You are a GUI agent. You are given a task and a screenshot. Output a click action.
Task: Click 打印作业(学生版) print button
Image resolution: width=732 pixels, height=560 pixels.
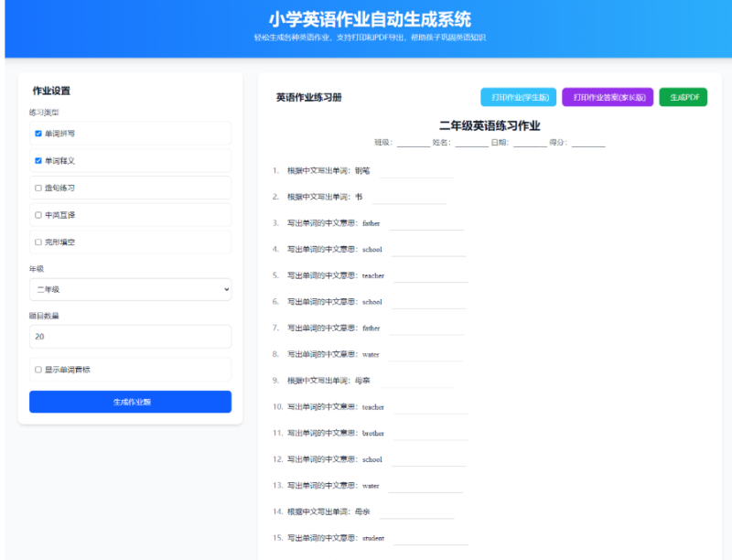tap(518, 97)
